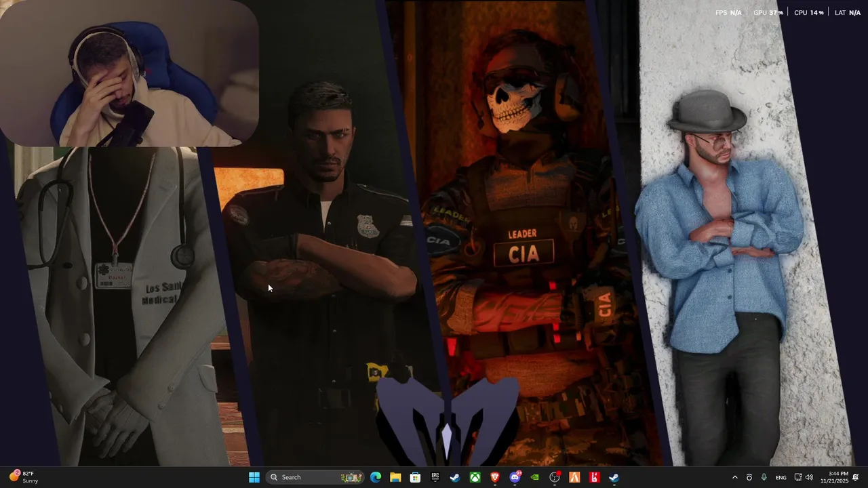Open the red app icon beside FiveM

click(594, 477)
